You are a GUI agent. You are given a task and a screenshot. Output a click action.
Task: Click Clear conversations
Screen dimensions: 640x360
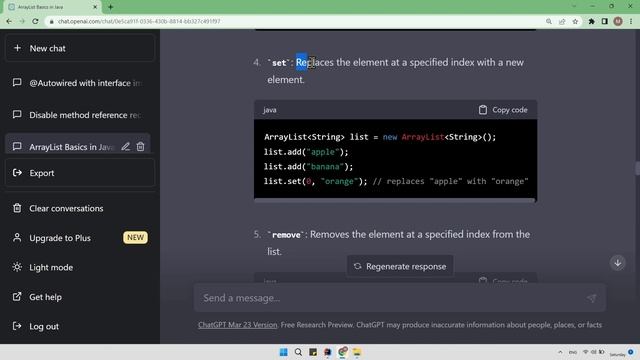coord(80,208)
